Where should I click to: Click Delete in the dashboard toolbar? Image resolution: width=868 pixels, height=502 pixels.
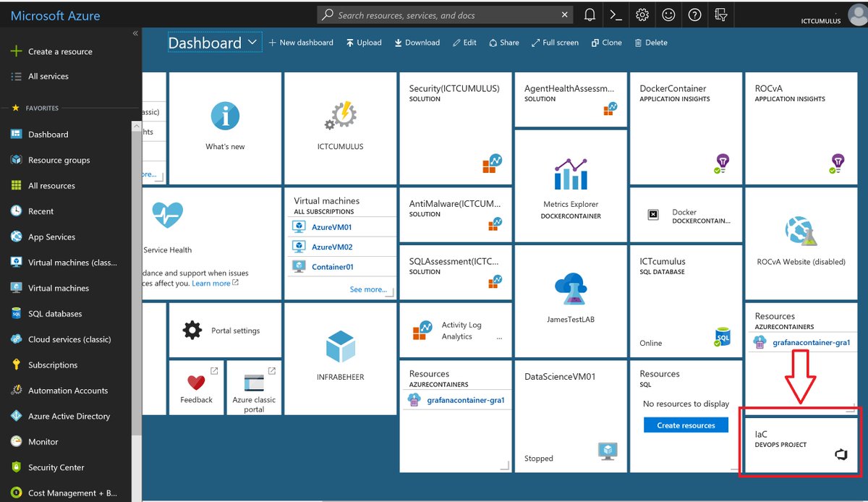tap(651, 43)
